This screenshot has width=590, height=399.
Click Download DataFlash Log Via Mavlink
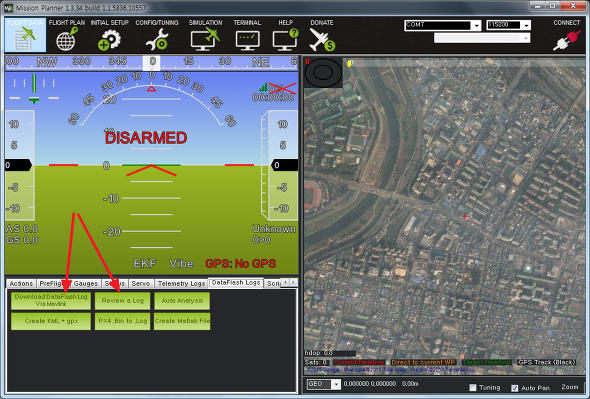51,300
